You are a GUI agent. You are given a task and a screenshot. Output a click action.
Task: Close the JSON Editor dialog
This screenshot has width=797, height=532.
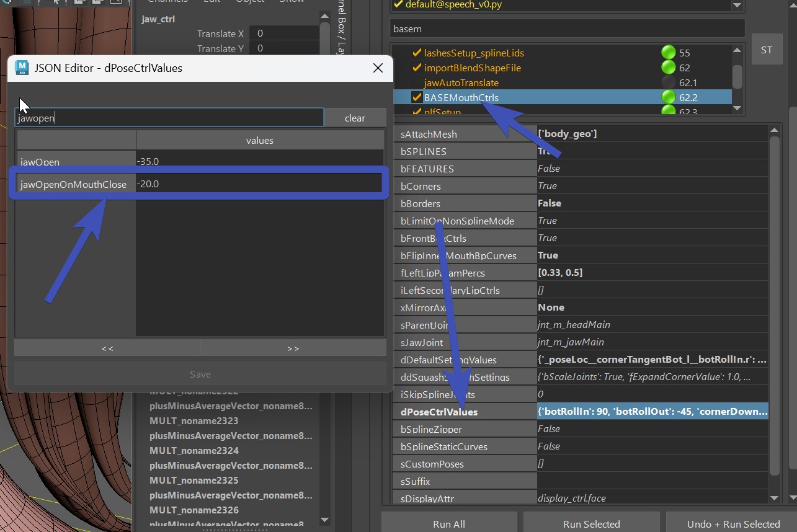(x=378, y=68)
